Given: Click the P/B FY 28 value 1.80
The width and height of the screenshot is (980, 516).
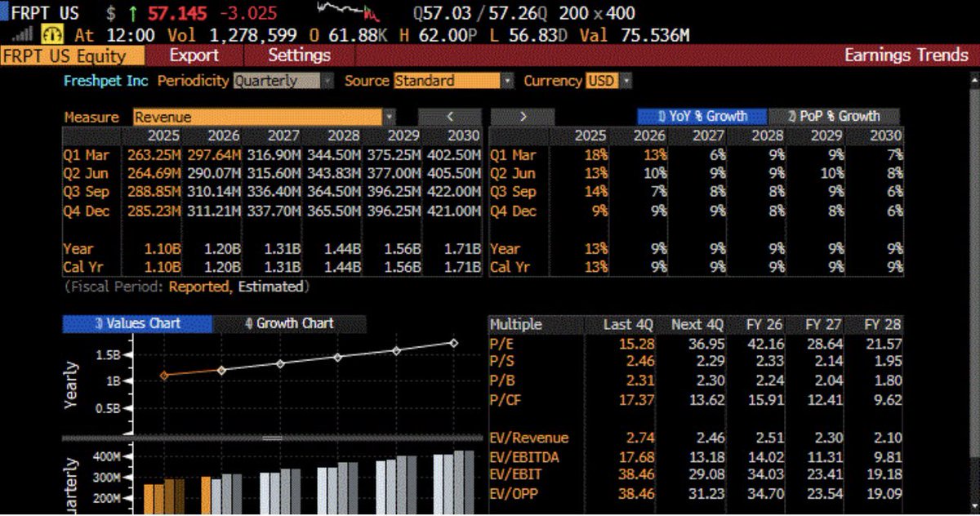Looking at the screenshot, I should coord(888,380).
